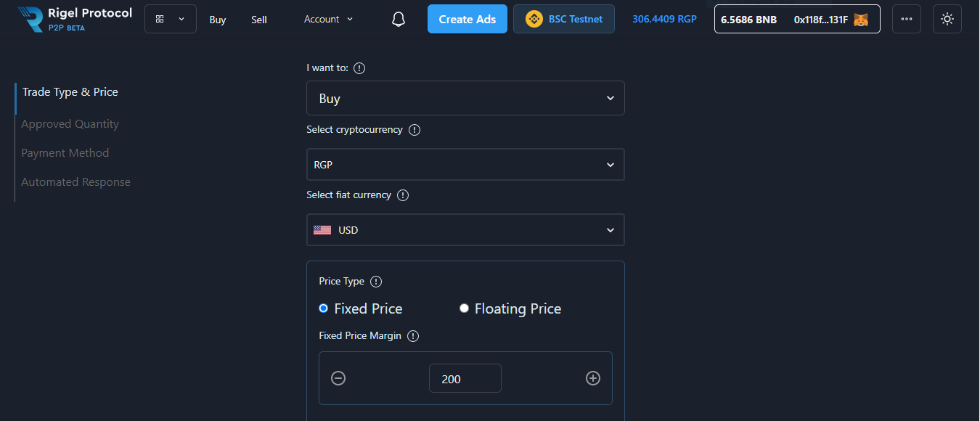Open the Account menu

point(328,20)
